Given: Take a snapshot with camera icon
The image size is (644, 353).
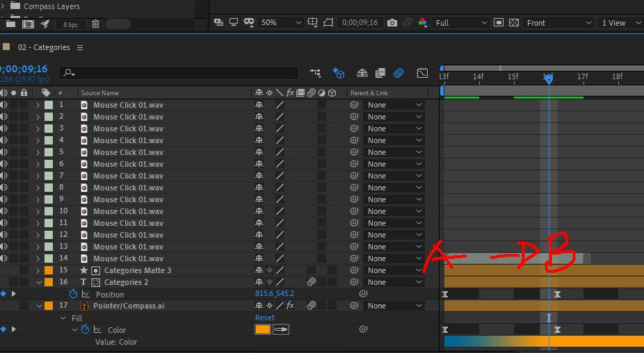Looking at the screenshot, I should [x=392, y=22].
